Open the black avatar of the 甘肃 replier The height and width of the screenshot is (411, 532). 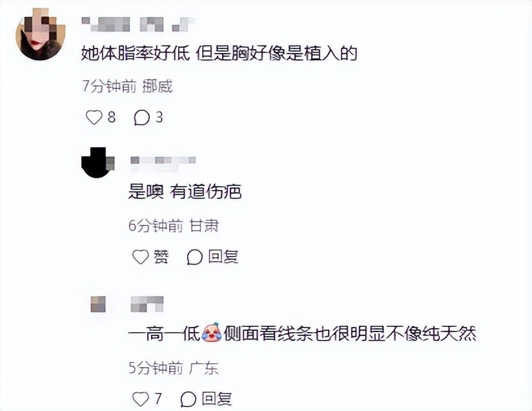(97, 162)
